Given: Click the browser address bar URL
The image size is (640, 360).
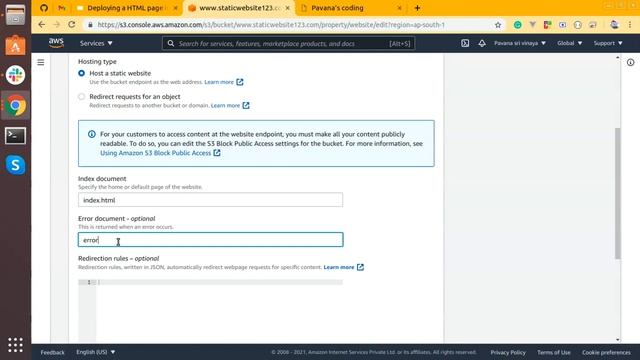Looking at the screenshot, I should coord(271,25).
